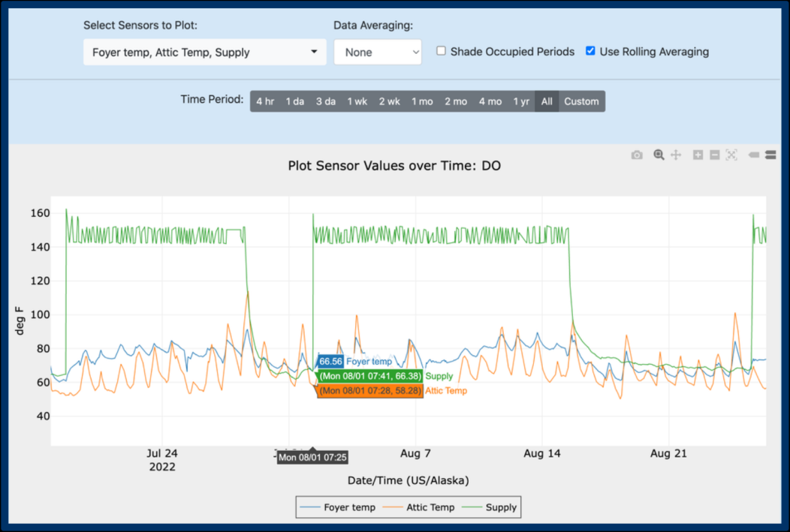Click the Date/Time (US/Alaska) axis title
Viewport: 790px width, 532px height.
pos(408,481)
